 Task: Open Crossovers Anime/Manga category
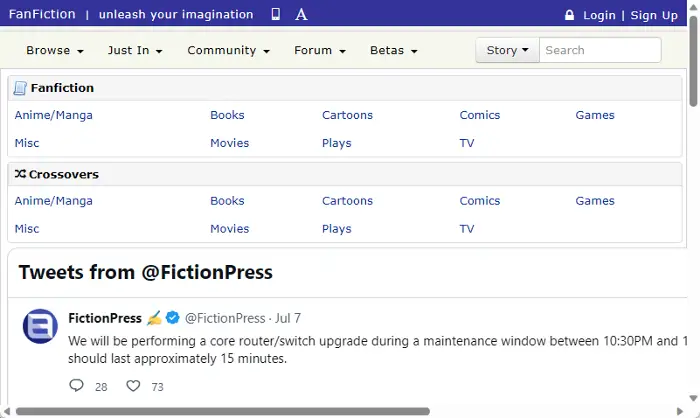pos(54,201)
